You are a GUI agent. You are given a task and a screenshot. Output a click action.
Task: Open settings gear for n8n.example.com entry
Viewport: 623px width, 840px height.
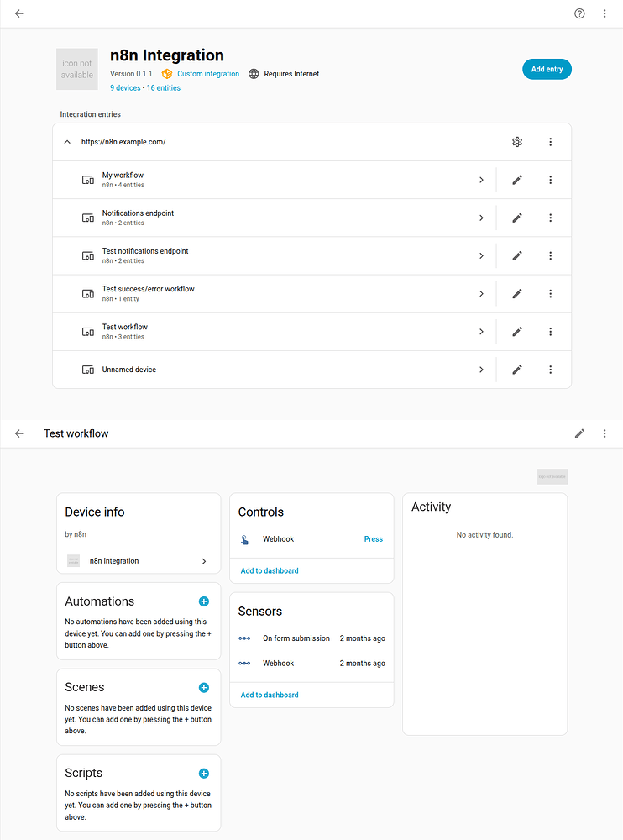[x=517, y=142]
